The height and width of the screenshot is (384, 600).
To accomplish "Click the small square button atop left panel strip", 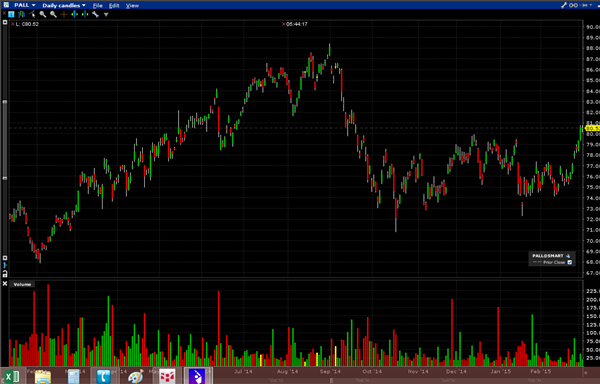I will point(5,22).
